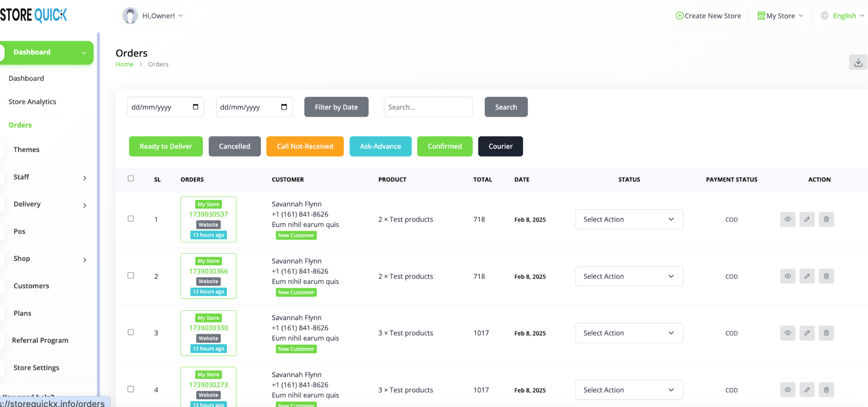This screenshot has width=868, height=407.
Task: Edit order 2 using the pencil icon
Action: 807,276
